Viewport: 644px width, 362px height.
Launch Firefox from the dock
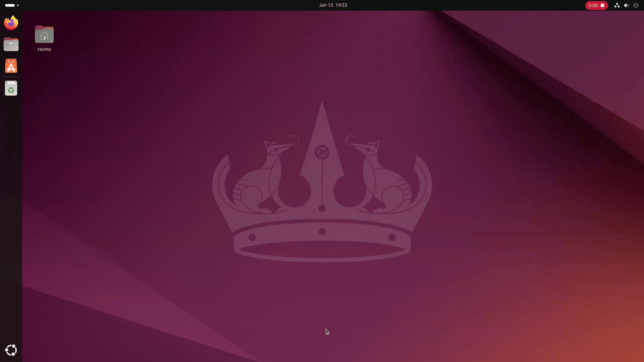(11, 23)
